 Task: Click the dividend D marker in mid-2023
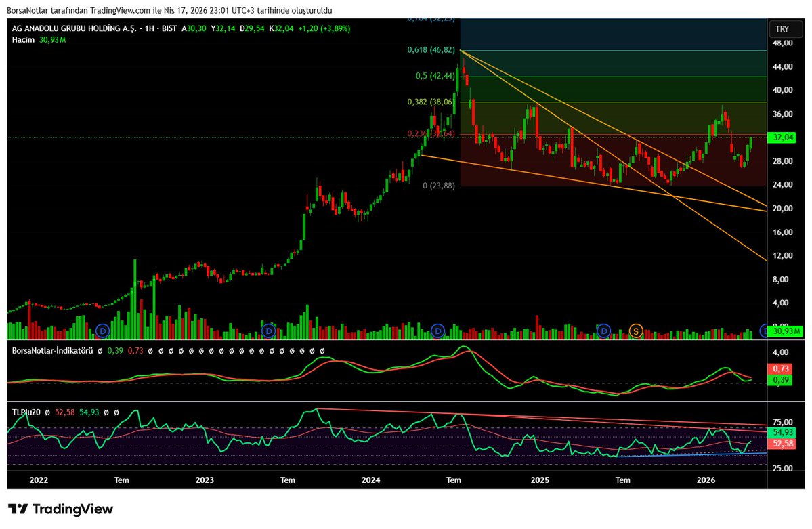(x=268, y=331)
